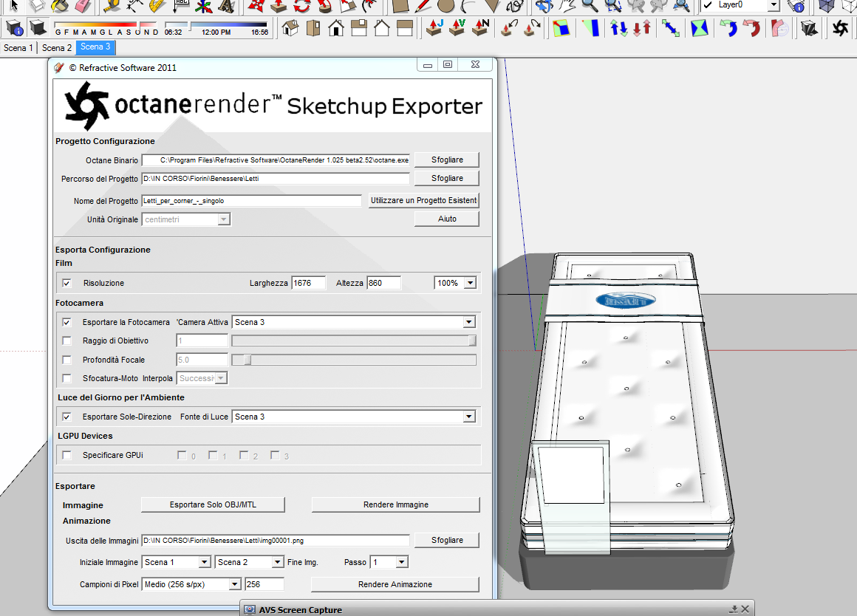
Task: Select red up-down arrows stretch tool
Action: (x=642, y=27)
